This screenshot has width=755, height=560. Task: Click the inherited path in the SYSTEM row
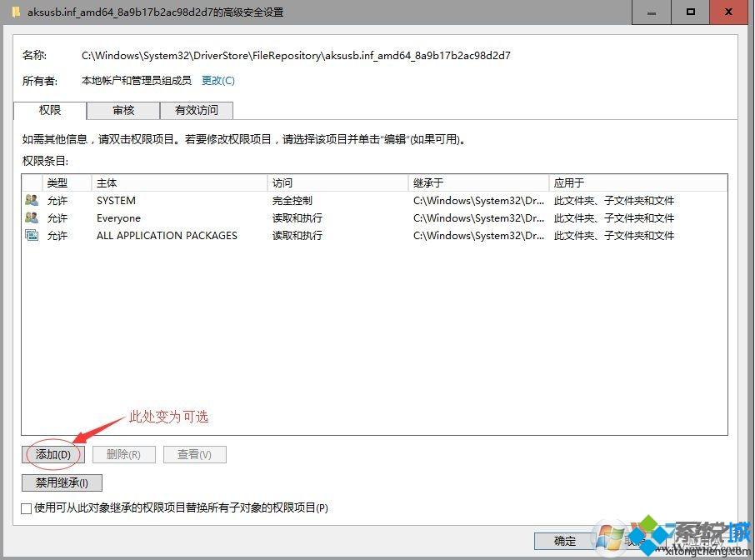pos(478,200)
